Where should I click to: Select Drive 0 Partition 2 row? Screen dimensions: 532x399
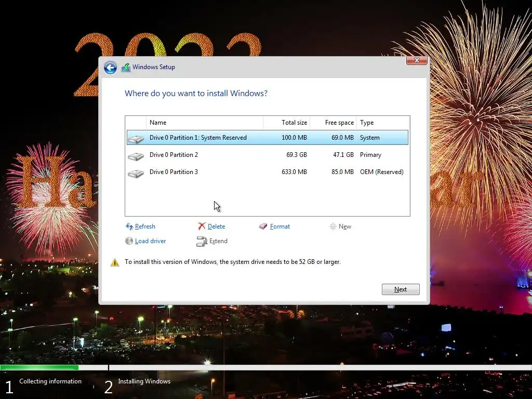pyautogui.click(x=268, y=155)
